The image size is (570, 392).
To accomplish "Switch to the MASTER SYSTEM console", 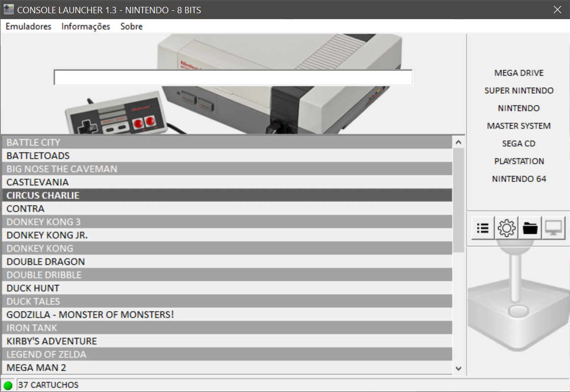I will pos(519,126).
